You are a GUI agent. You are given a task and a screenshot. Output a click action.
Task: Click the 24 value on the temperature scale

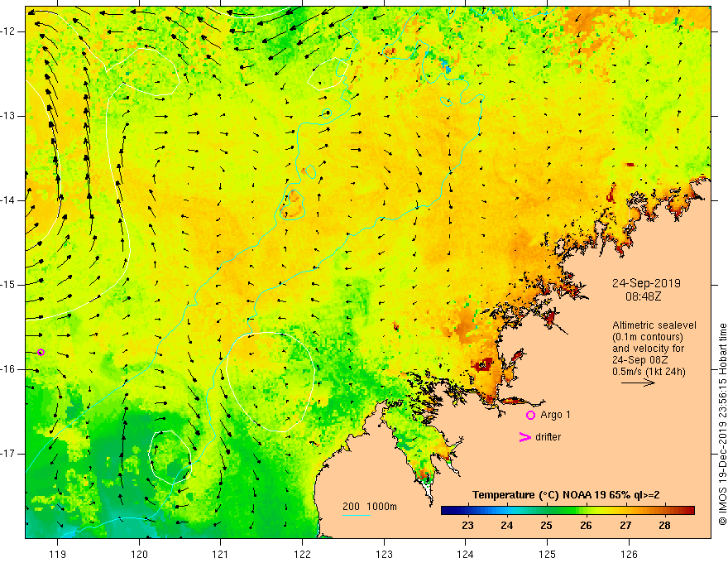click(x=507, y=526)
